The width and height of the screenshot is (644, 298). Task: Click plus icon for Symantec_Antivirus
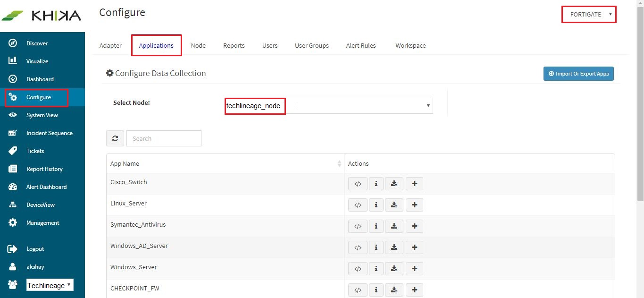[x=414, y=226]
